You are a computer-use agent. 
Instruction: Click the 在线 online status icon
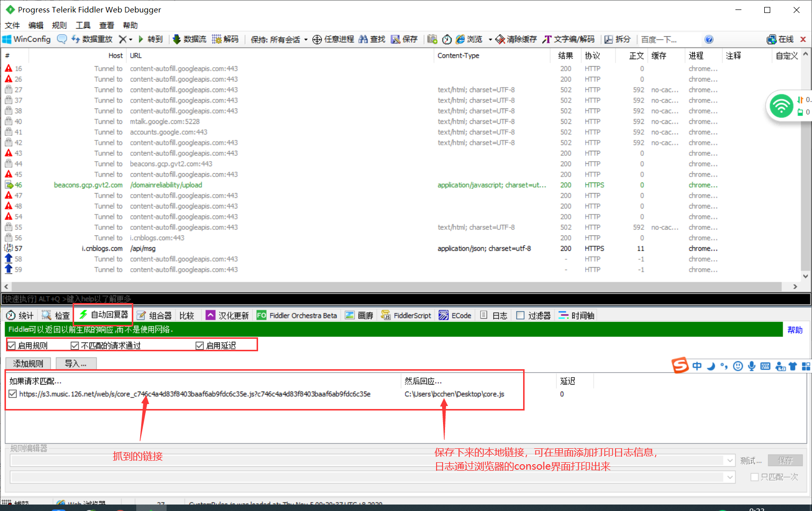(780, 39)
